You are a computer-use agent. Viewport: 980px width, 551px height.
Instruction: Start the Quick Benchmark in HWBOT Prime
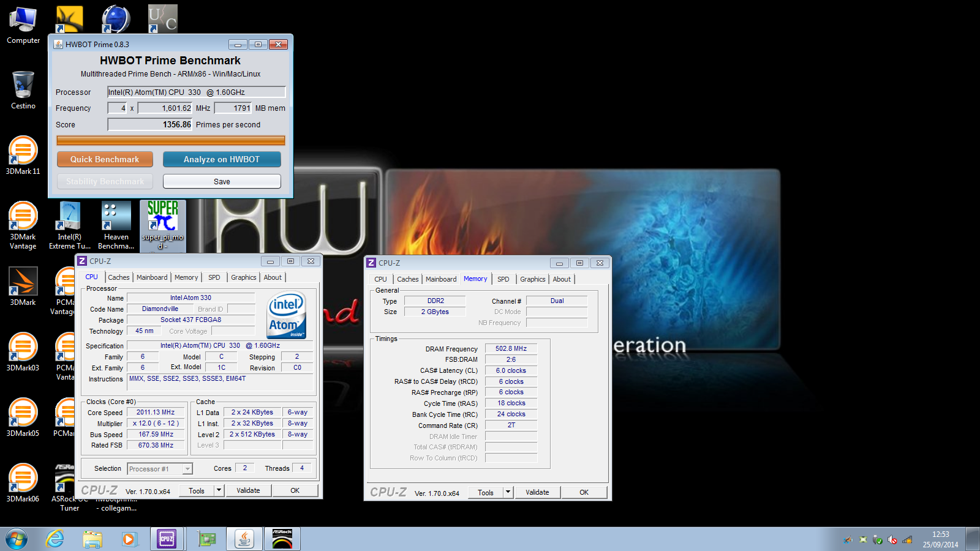pyautogui.click(x=105, y=159)
